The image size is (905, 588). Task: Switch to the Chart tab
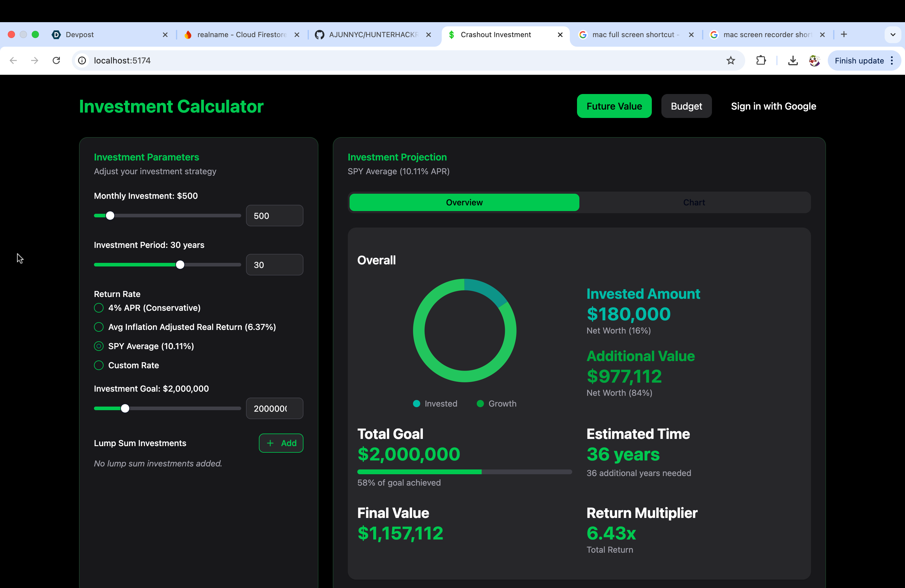[694, 202]
